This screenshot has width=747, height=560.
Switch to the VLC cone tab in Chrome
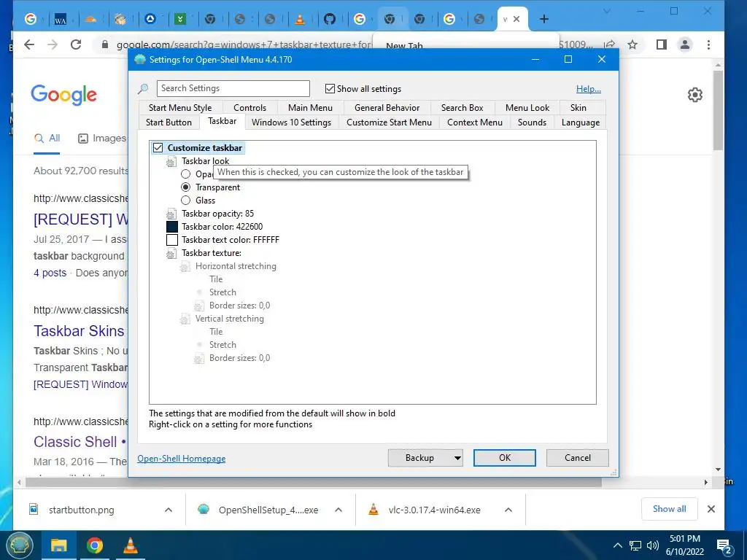click(x=300, y=19)
